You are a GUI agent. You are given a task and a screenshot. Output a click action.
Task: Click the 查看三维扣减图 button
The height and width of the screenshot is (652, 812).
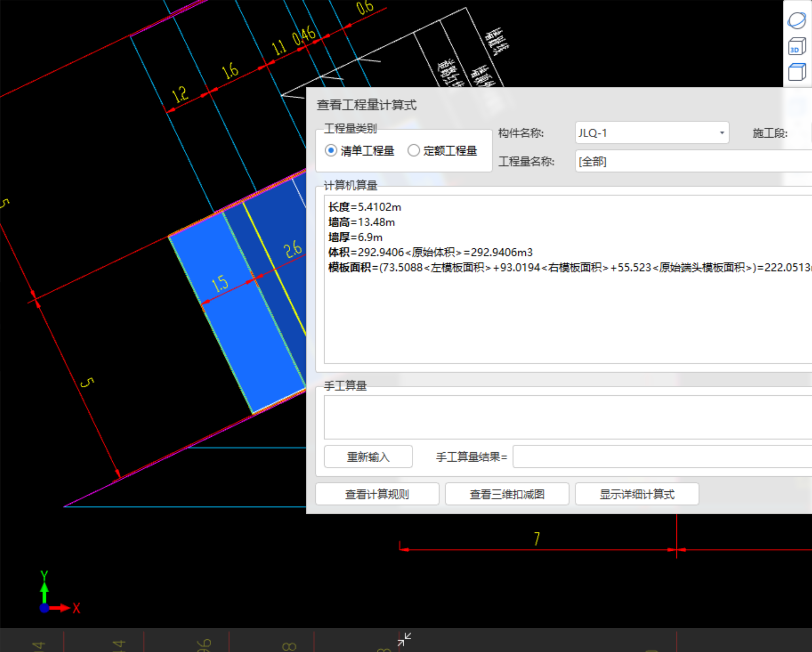coord(507,494)
